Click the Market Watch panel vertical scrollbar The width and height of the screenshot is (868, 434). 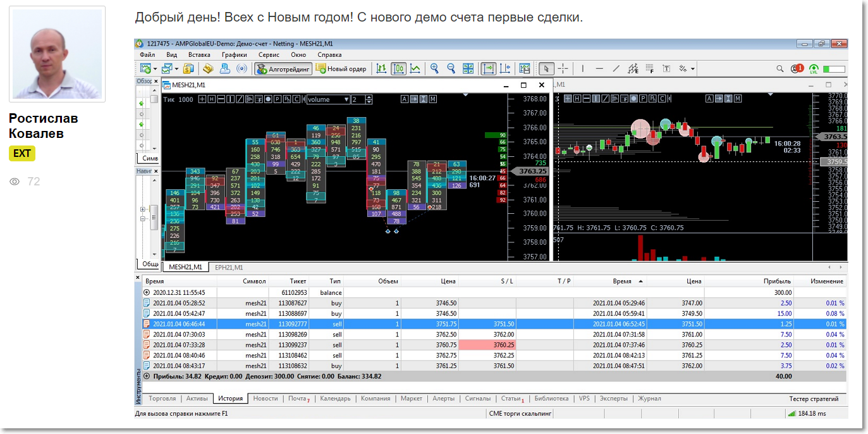click(x=154, y=120)
